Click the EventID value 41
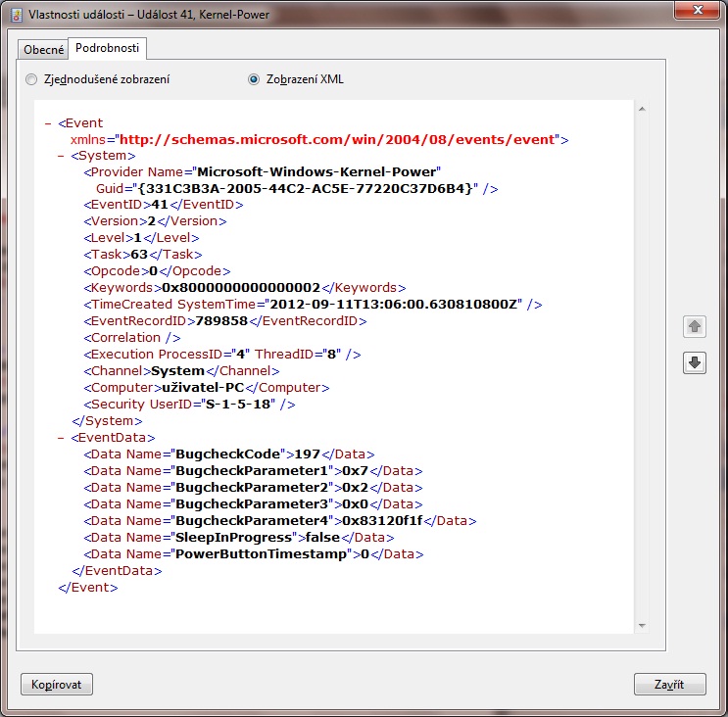 (160, 205)
